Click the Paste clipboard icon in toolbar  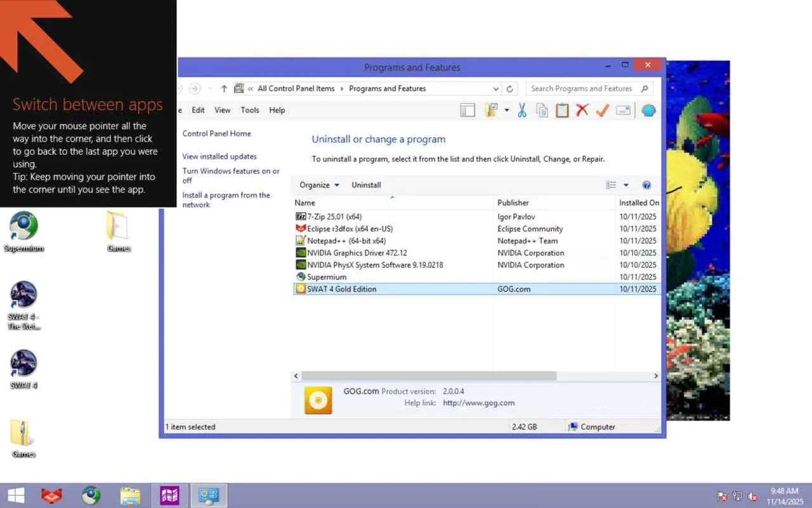point(562,110)
